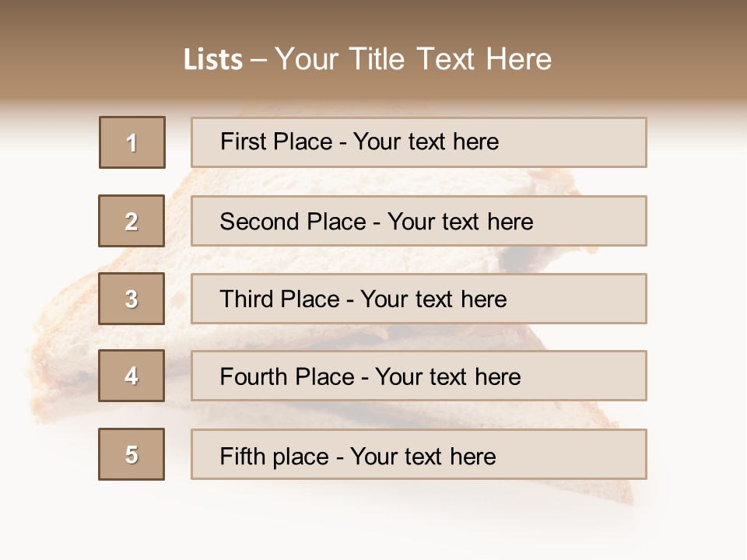Select the number 4 box
The width and height of the screenshot is (747, 560).
coord(132,376)
